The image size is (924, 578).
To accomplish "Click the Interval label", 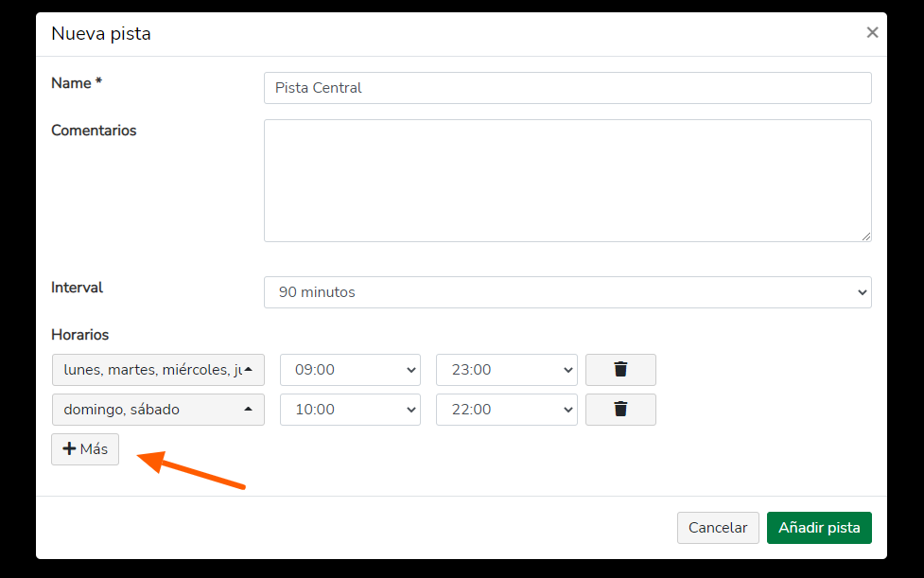I will (78, 288).
